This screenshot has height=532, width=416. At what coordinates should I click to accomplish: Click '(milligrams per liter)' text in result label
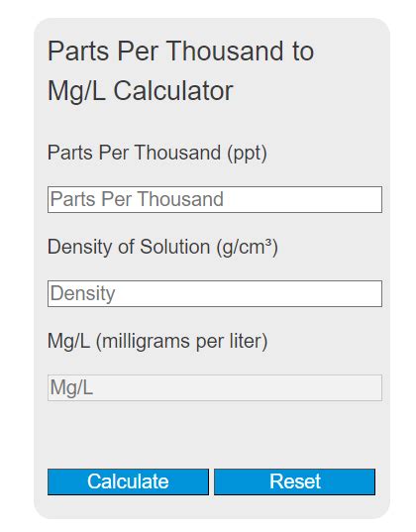click(182, 342)
